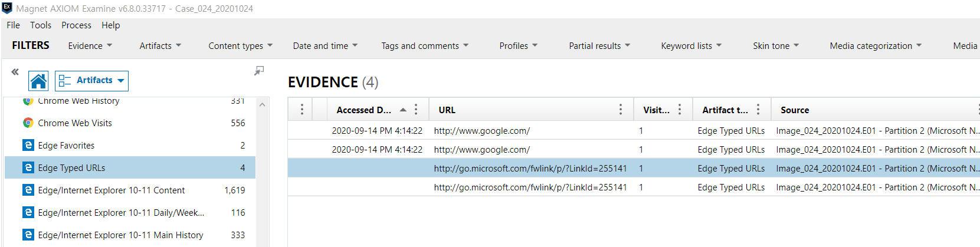Open the Process menu
The image size is (980, 247).
tap(76, 25)
